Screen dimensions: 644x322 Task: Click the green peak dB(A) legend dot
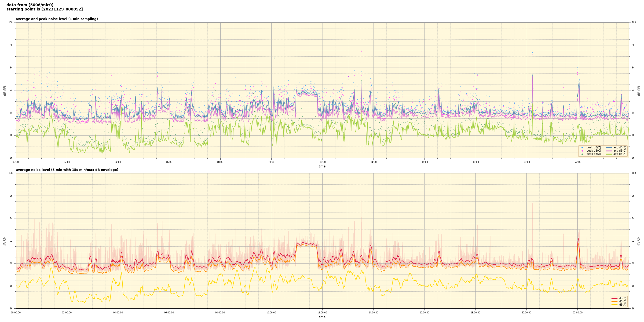click(x=582, y=154)
